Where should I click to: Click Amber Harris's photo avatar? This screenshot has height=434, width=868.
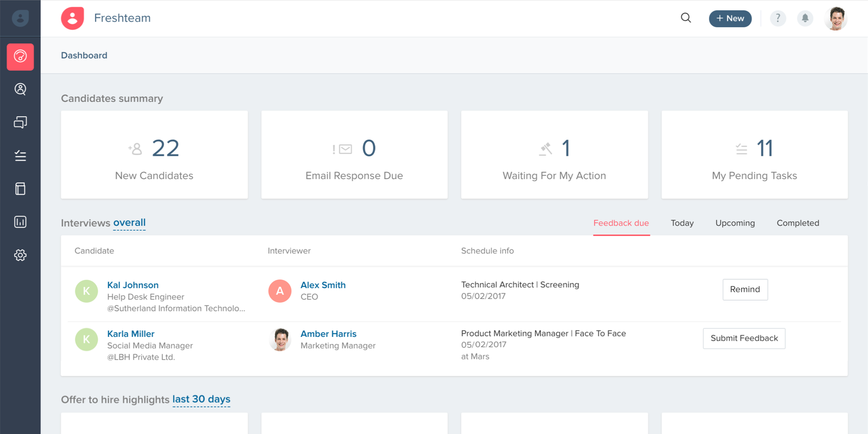coord(280,340)
